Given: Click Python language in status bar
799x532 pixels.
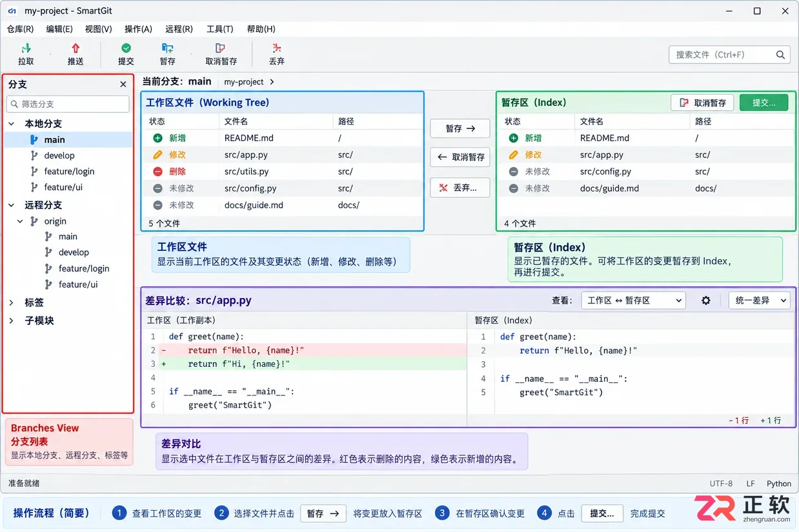Looking at the screenshot, I should pos(779,484).
